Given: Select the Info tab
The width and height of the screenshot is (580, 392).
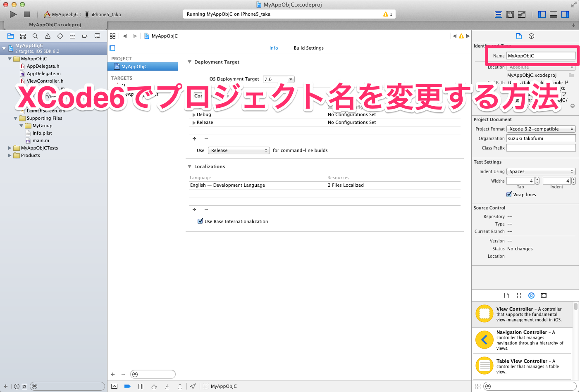Looking at the screenshot, I should pyautogui.click(x=274, y=48).
